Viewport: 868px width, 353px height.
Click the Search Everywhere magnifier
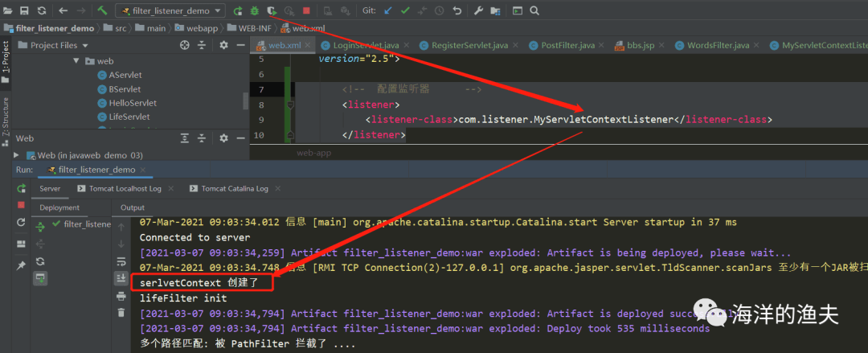pyautogui.click(x=534, y=10)
